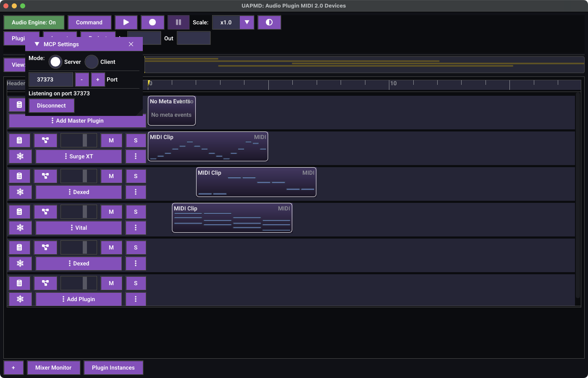
Task: Close the MCP Settings panel
Action: pyautogui.click(x=131, y=44)
